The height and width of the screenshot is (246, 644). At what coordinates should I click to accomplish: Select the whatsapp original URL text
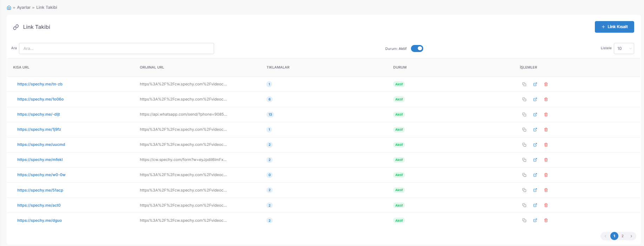click(x=184, y=115)
